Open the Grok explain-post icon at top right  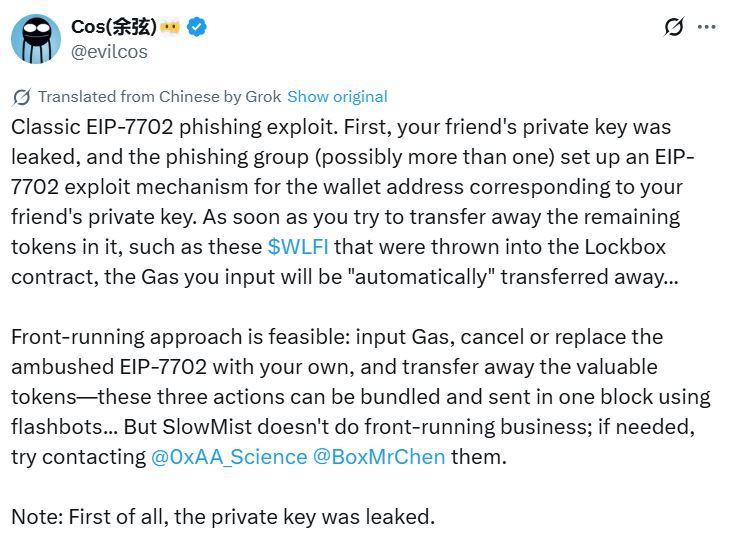click(x=674, y=27)
